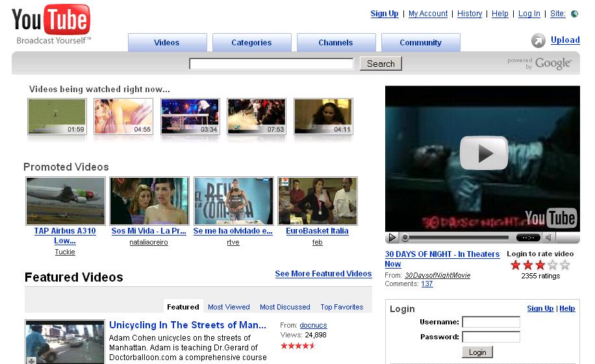Open the 03:34 video thumbnail
Screen dimensions: 595x364
pyautogui.click(x=190, y=116)
